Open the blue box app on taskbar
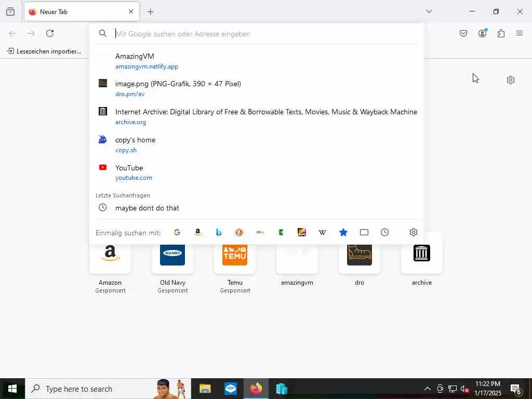The width and height of the screenshot is (532, 399). 231,389
